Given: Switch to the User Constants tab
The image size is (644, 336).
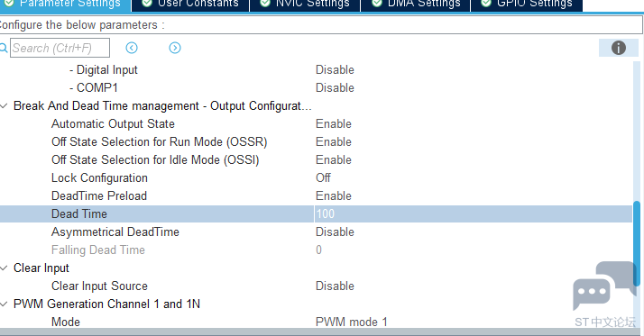Looking at the screenshot, I should (190, 5).
